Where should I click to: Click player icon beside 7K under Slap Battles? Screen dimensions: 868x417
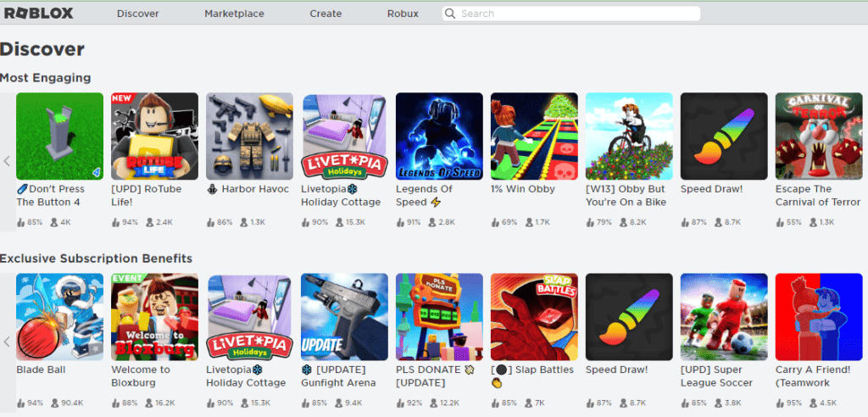[x=529, y=403]
